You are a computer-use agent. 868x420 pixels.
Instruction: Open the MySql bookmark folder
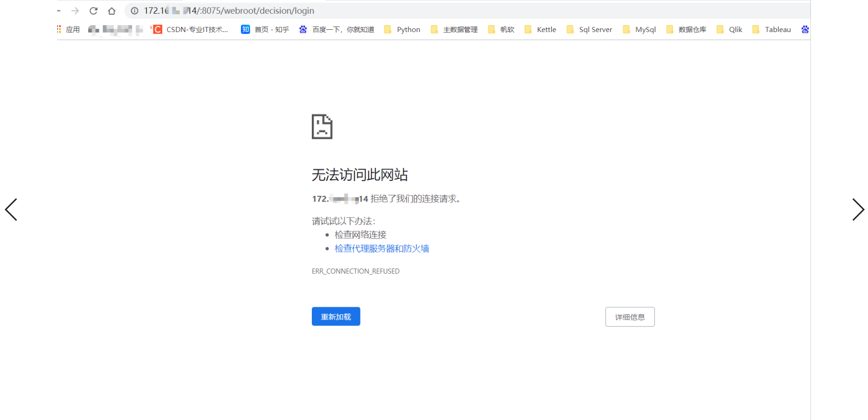pyautogui.click(x=639, y=29)
